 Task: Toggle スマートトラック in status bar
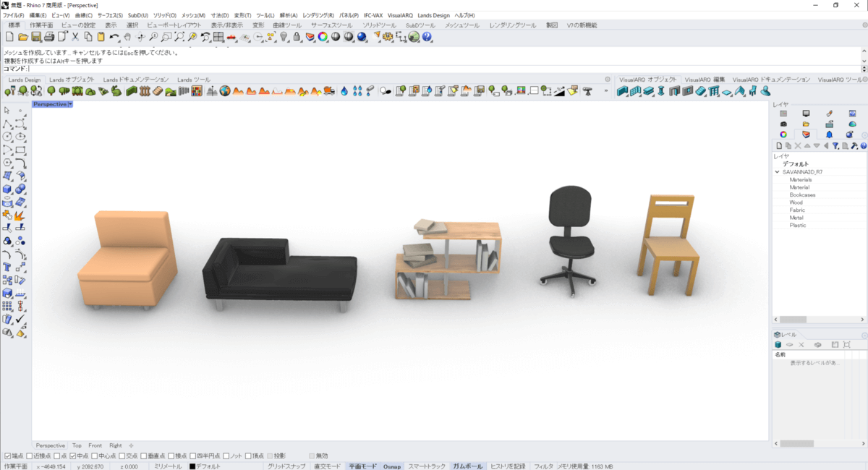427,466
